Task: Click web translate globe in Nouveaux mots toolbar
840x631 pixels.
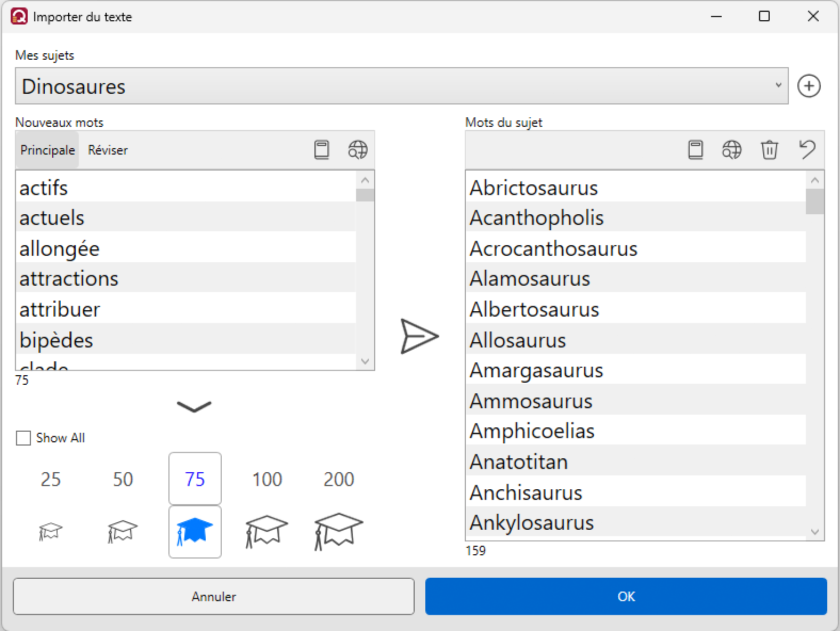Action: coord(358,150)
